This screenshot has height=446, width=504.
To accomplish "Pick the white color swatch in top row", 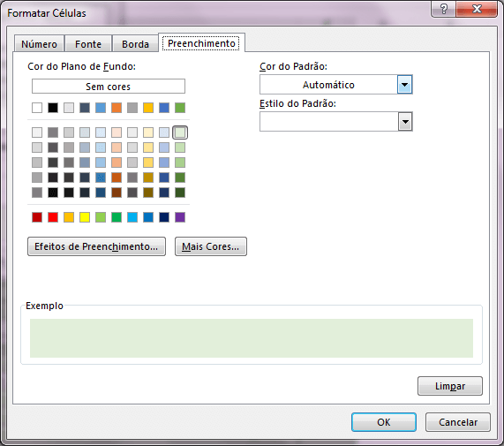I will pos(37,108).
